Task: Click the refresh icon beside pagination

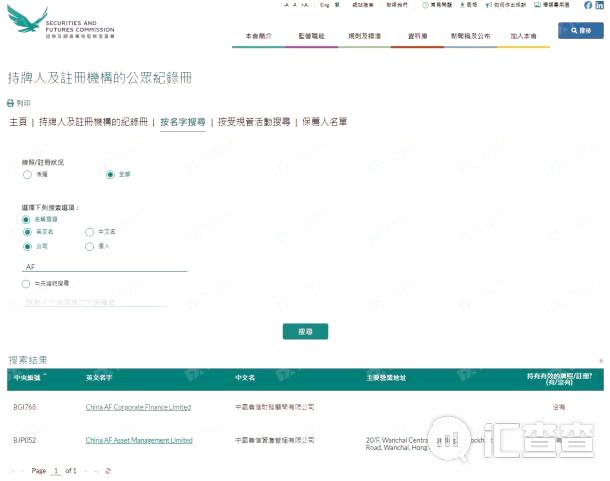Action: (108, 471)
